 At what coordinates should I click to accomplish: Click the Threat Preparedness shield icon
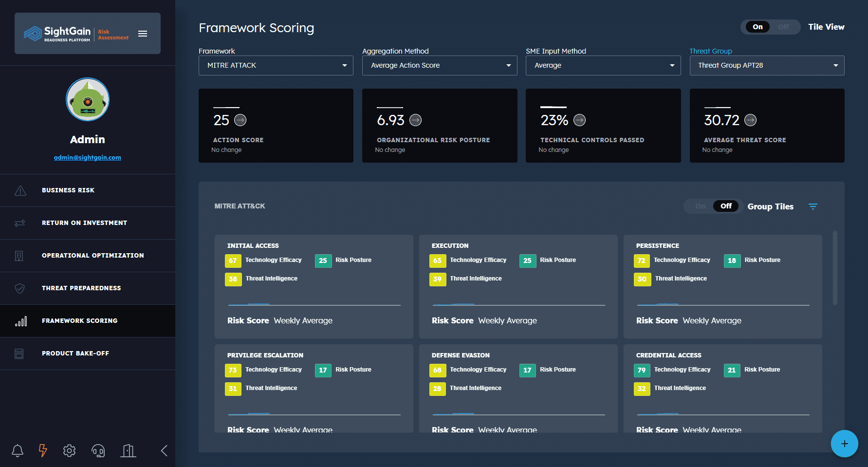[x=20, y=288]
